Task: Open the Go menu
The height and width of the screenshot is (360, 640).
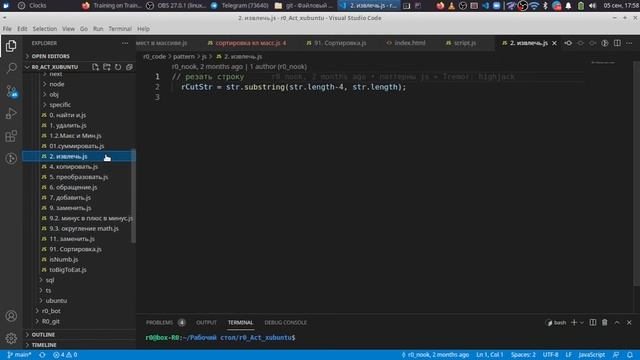Action: click(84, 29)
